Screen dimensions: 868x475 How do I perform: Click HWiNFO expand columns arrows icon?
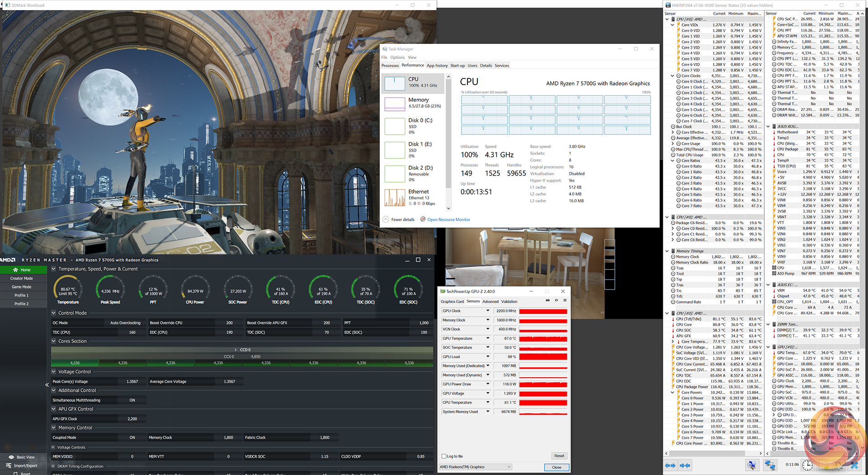point(670,465)
